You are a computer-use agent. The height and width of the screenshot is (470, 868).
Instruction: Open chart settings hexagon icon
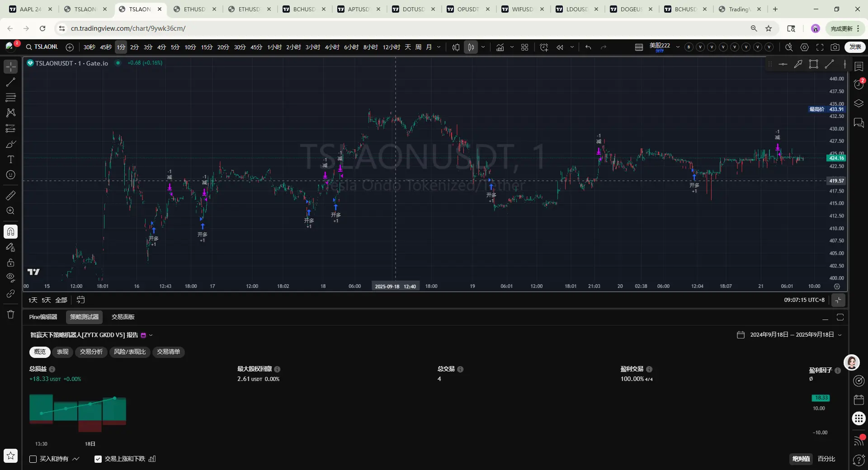pos(804,47)
